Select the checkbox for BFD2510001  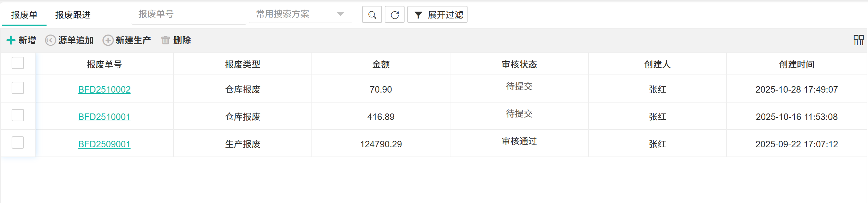[x=18, y=116]
